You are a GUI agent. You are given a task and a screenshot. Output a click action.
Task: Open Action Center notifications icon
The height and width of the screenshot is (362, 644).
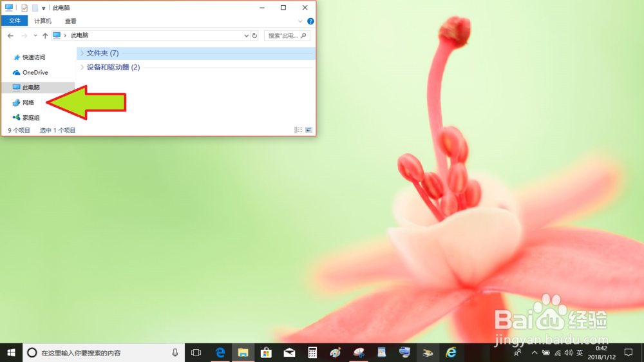(629, 352)
